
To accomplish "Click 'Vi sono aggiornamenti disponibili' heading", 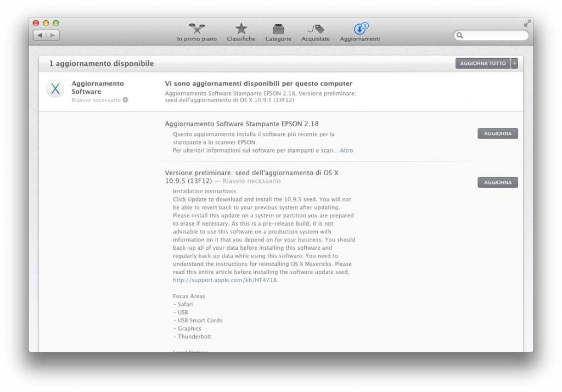I will click(x=259, y=83).
